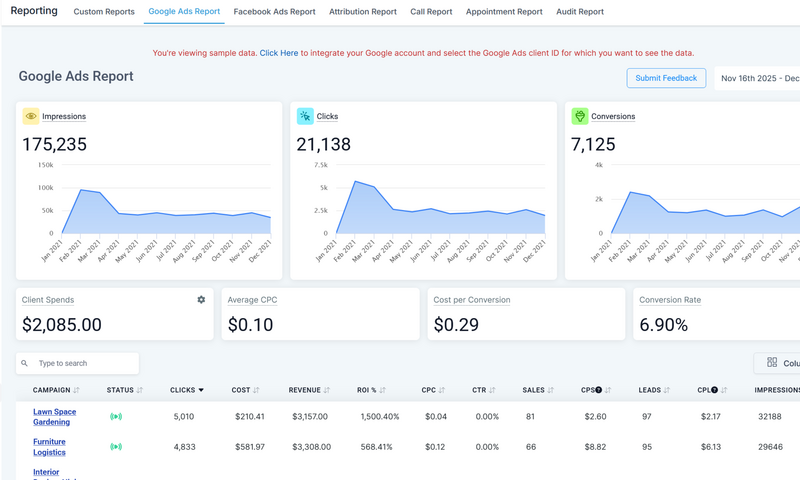
Task: Sort table by Clicks column arrow
Action: point(201,390)
